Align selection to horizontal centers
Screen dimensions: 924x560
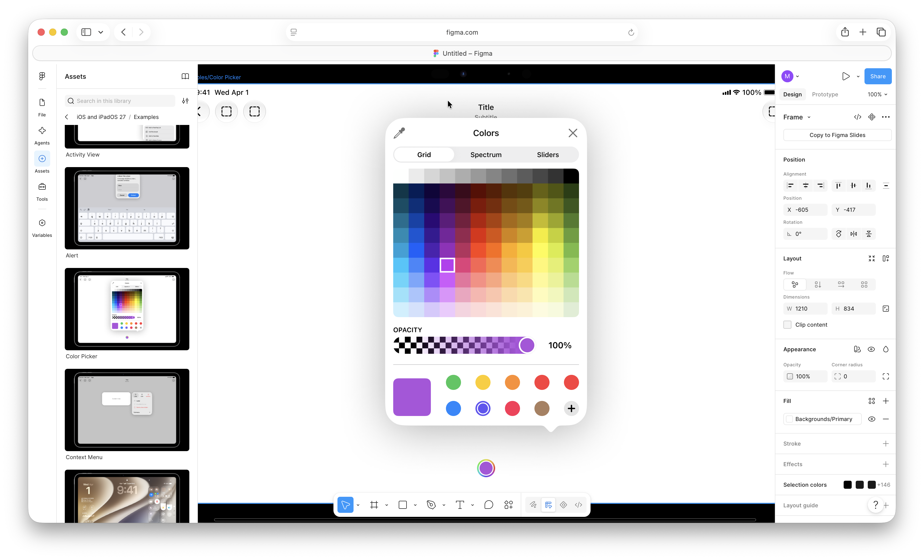(x=805, y=186)
